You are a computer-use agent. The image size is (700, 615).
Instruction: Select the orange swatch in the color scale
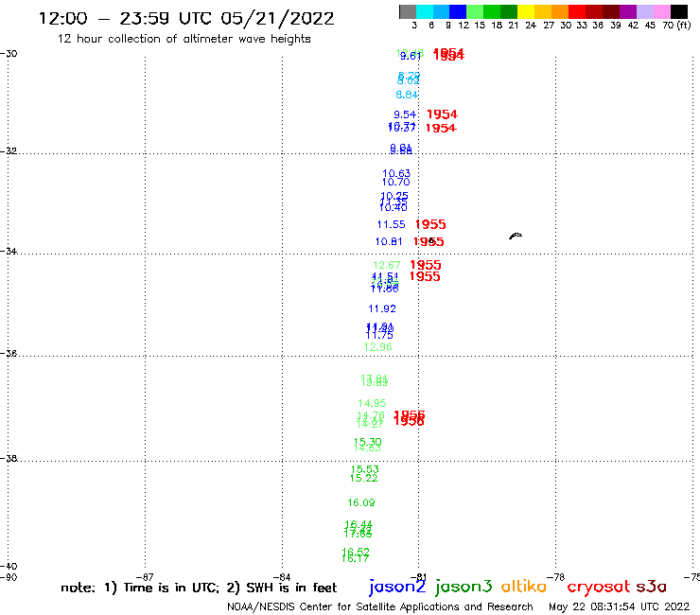tap(560, 11)
